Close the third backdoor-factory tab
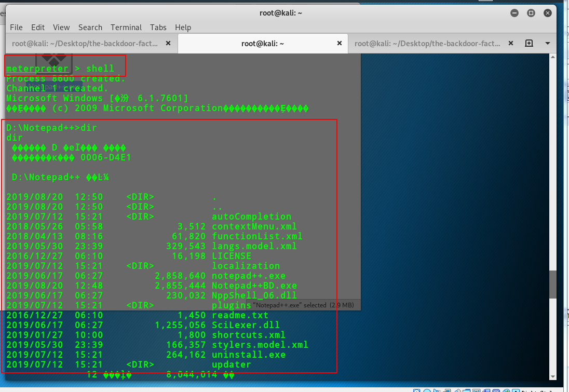 pos(510,43)
